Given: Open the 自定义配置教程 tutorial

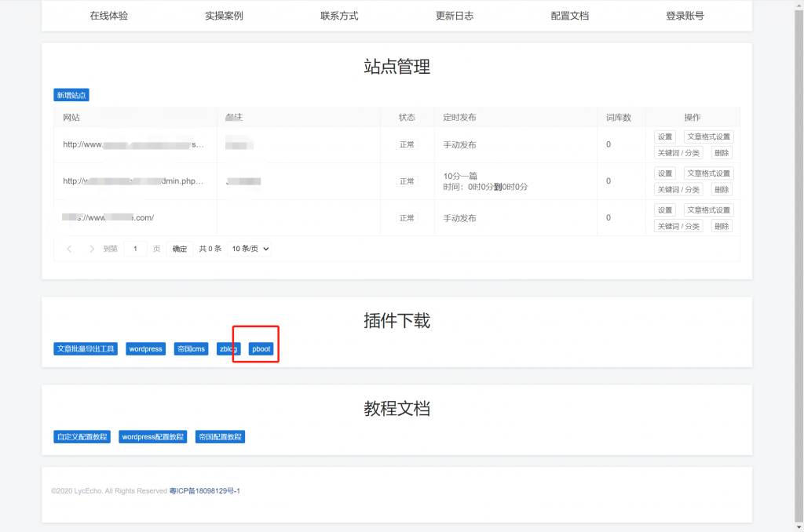Looking at the screenshot, I should tap(82, 437).
